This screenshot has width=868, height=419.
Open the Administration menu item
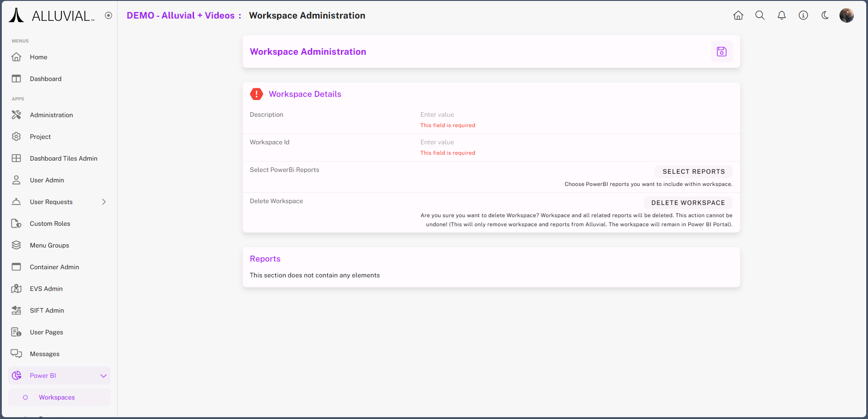click(51, 115)
